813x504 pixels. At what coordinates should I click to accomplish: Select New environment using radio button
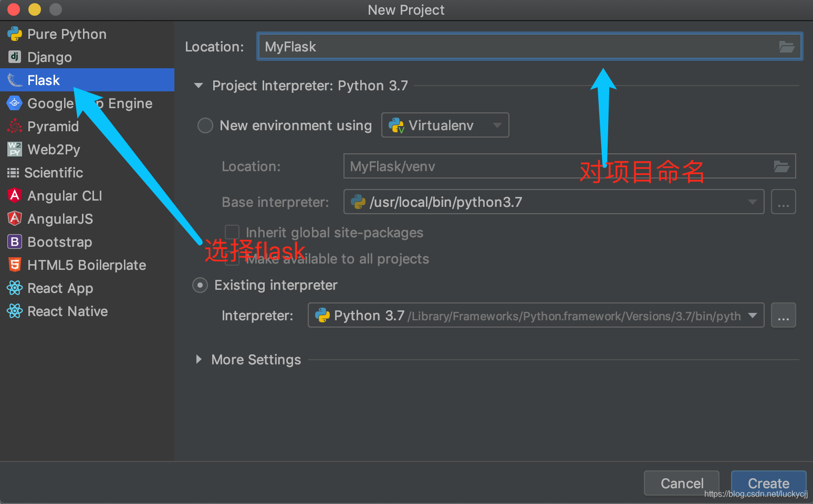pos(205,125)
